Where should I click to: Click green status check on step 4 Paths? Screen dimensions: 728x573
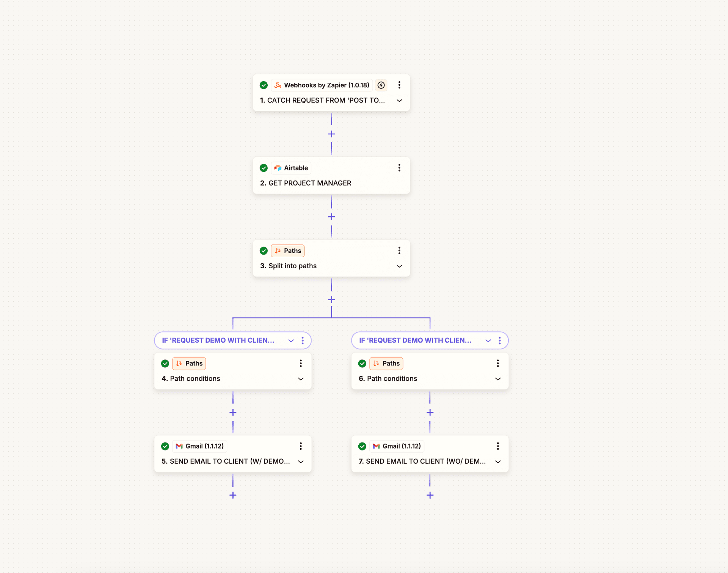click(165, 363)
